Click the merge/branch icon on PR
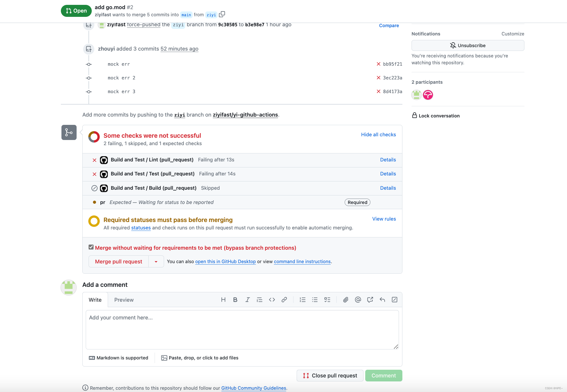The height and width of the screenshot is (392, 567). tap(69, 132)
